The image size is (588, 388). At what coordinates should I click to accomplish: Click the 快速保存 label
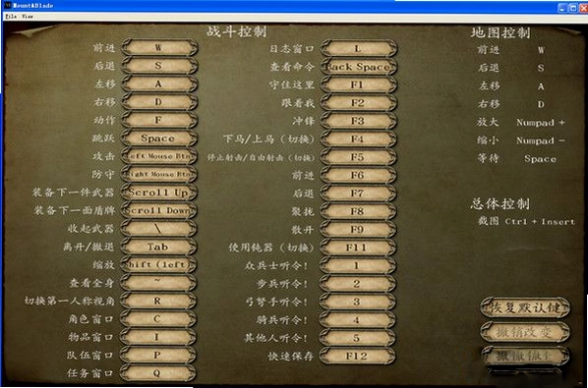click(x=291, y=356)
